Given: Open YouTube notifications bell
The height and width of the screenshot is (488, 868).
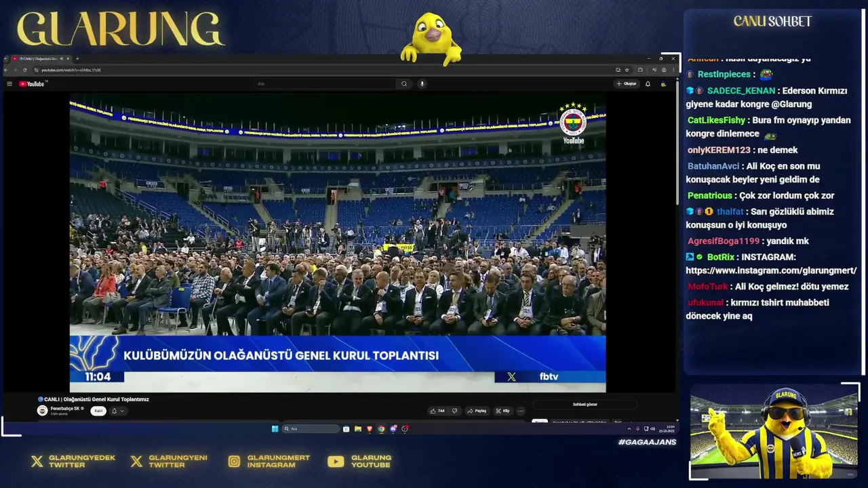Looking at the screenshot, I should click(x=648, y=84).
